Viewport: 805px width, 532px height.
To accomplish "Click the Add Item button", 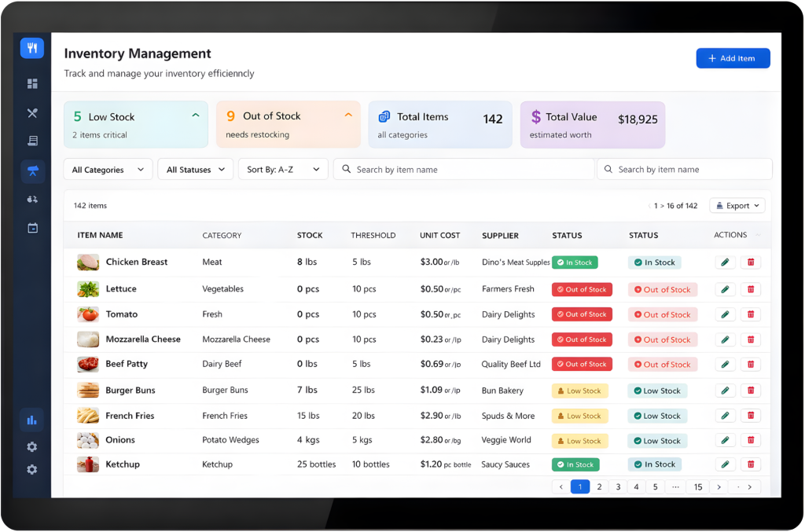I will pyautogui.click(x=733, y=58).
